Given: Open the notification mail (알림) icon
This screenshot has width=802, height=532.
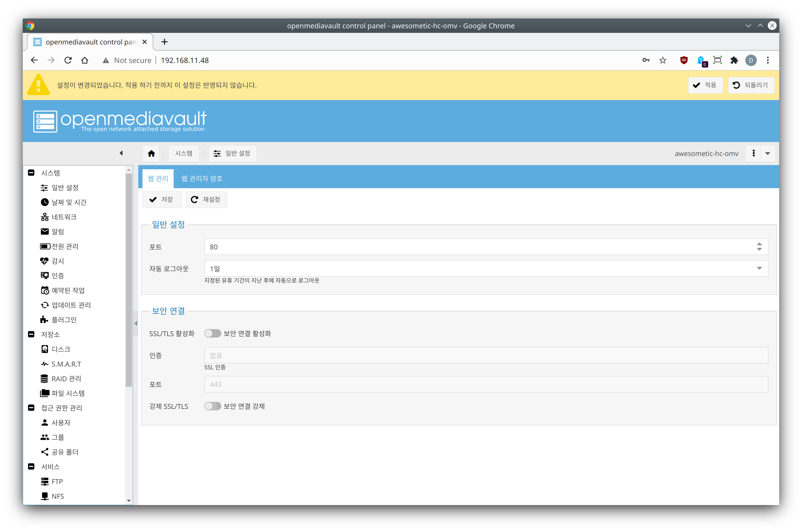Looking at the screenshot, I should (44, 232).
